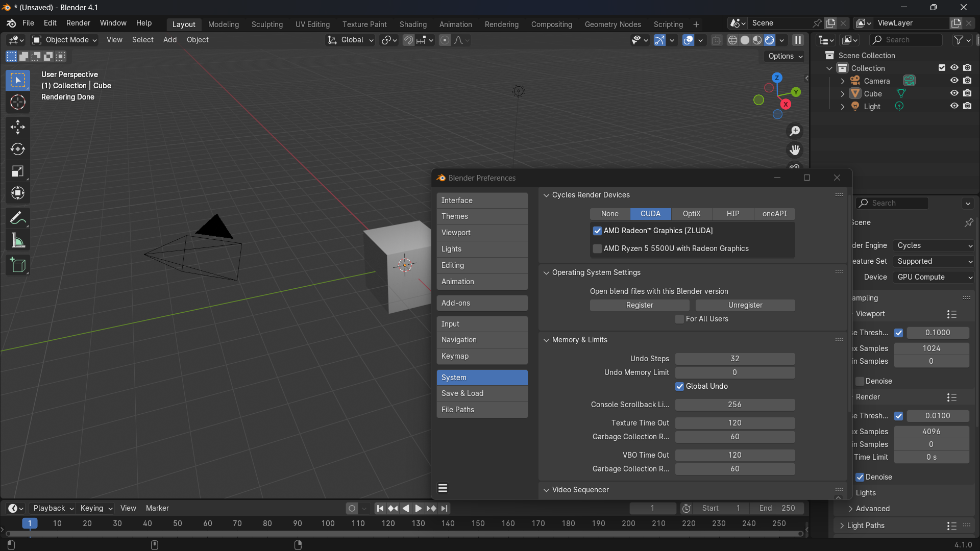The image size is (980, 551).
Task: Select the Rotate tool
Action: click(18, 149)
